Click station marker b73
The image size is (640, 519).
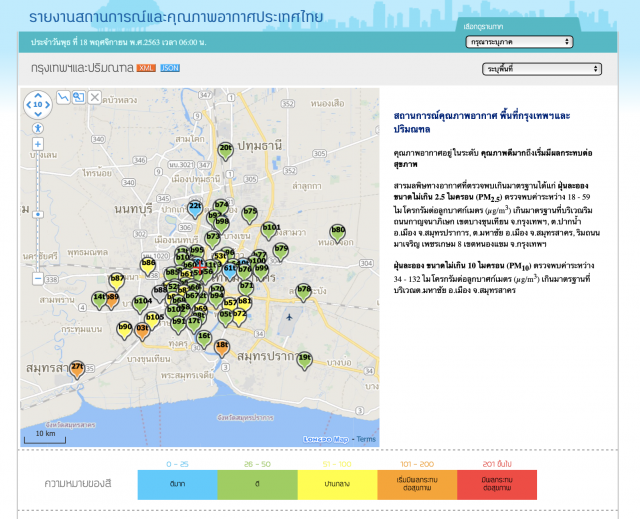(212, 239)
